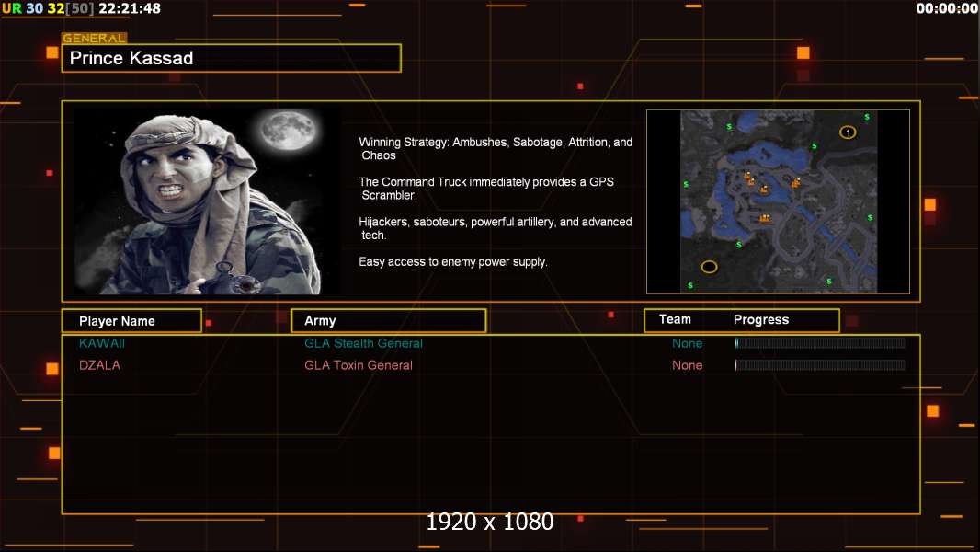Click the 00:00:00 timer at top right

947,8
